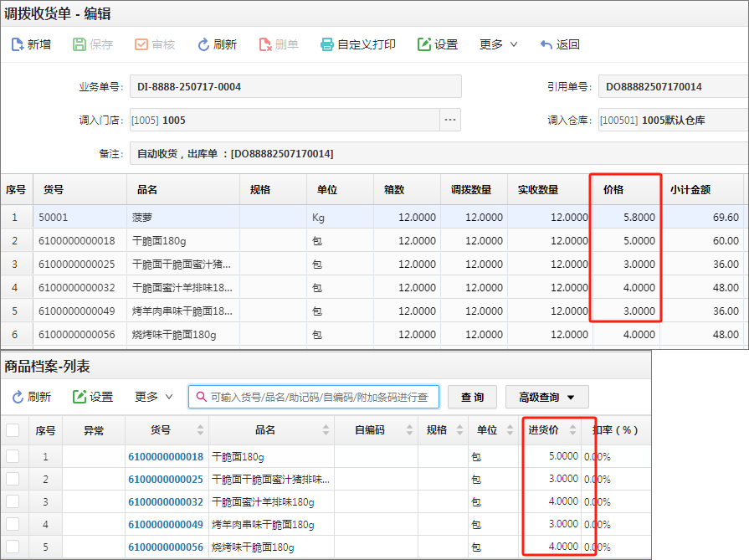The image size is (749, 560).
Task: Click the 异常 column header in product list
Action: (x=94, y=430)
